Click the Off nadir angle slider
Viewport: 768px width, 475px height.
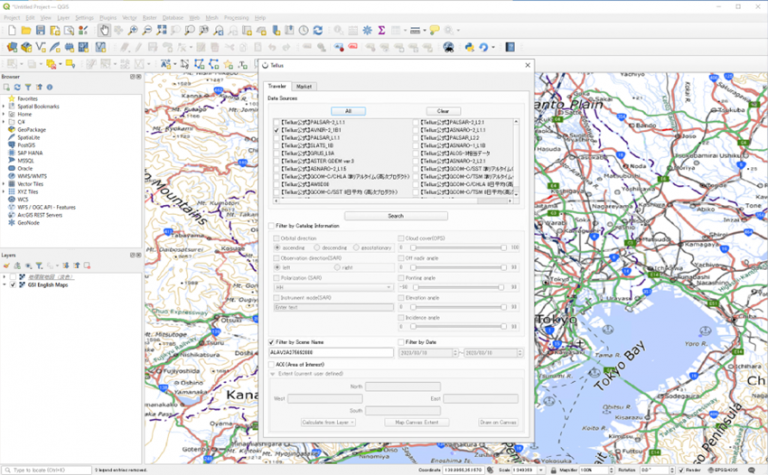click(x=458, y=267)
